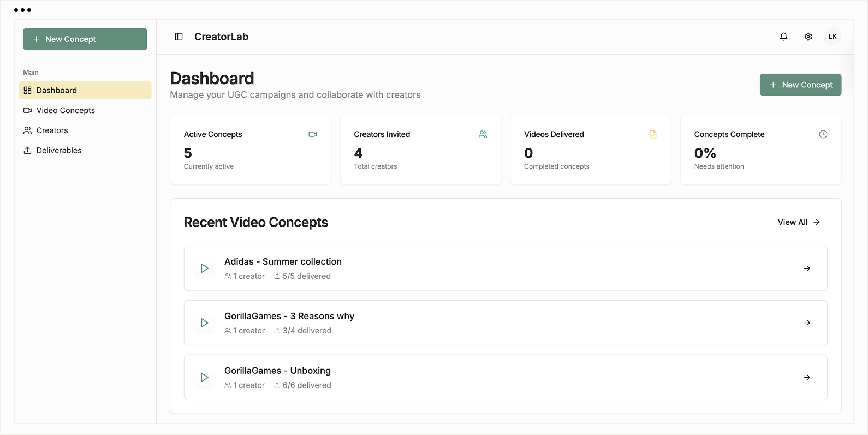Click the people icon on Creators Invited
Viewport: 868px width, 435px height.
483,134
